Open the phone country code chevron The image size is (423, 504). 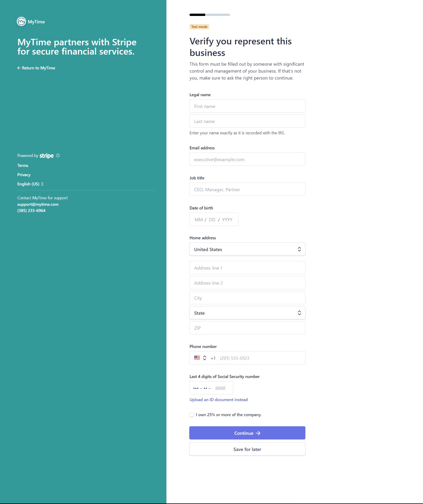tap(205, 358)
